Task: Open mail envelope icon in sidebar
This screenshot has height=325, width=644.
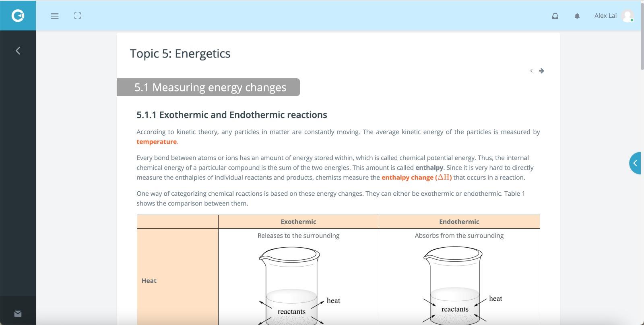Action: tap(18, 314)
